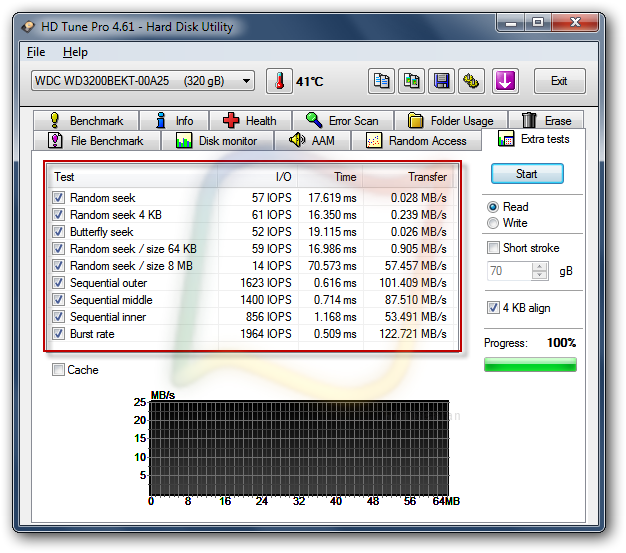Click the Transfer column header
The height and width of the screenshot is (553, 626).
tap(408, 177)
